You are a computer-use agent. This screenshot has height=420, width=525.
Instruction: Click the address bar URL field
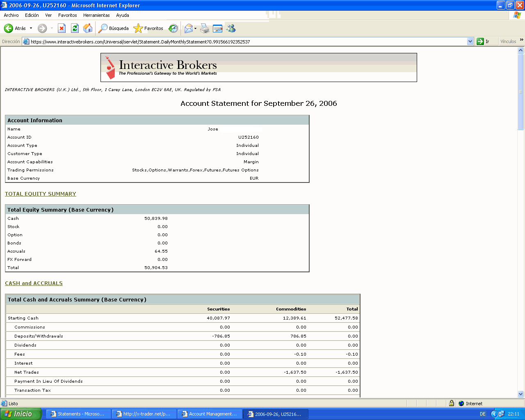click(x=248, y=41)
